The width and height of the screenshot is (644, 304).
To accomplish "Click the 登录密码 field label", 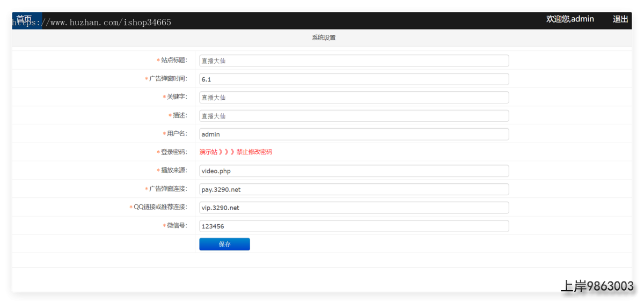I will [174, 152].
